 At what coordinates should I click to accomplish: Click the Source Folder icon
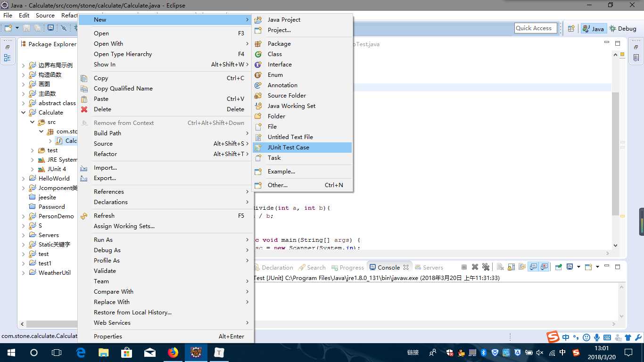[x=258, y=96]
